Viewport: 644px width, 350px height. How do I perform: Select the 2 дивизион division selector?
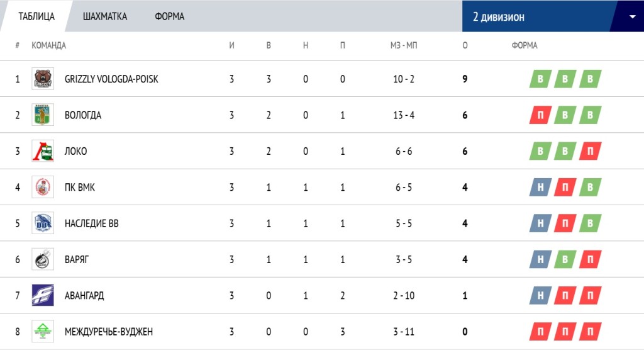click(x=553, y=16)
